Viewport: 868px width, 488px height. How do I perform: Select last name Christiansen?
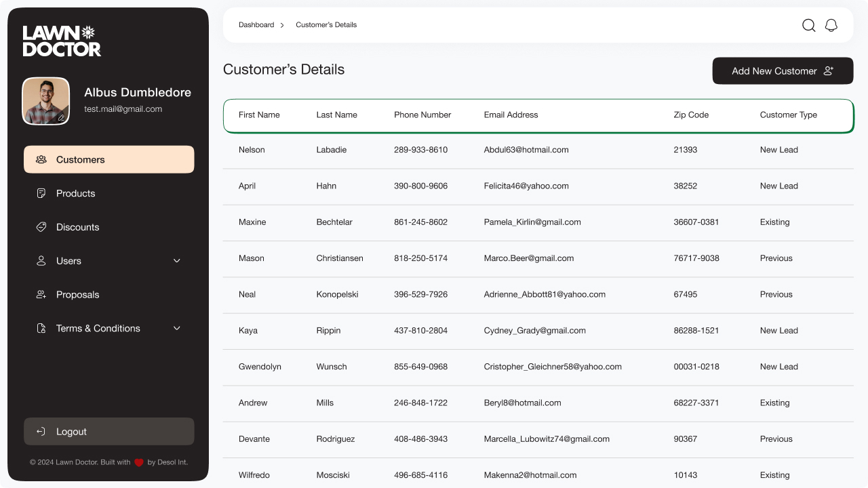click(x=340, y=258)
